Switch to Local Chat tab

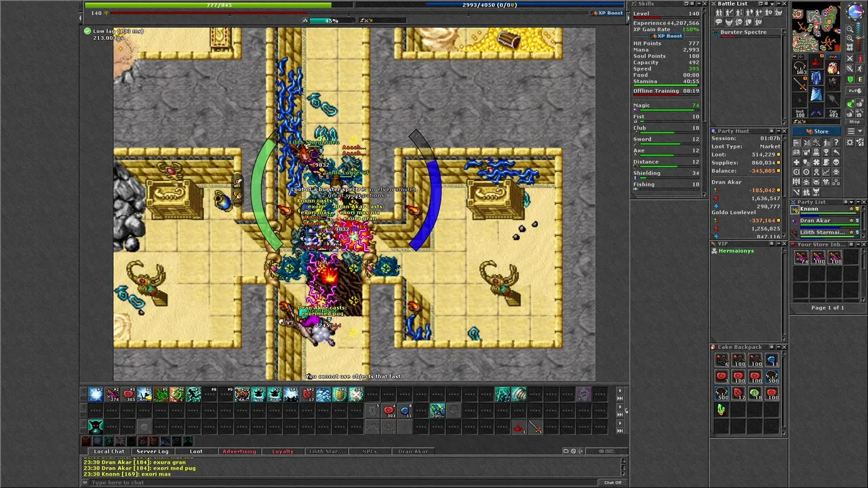coord(109,451)
